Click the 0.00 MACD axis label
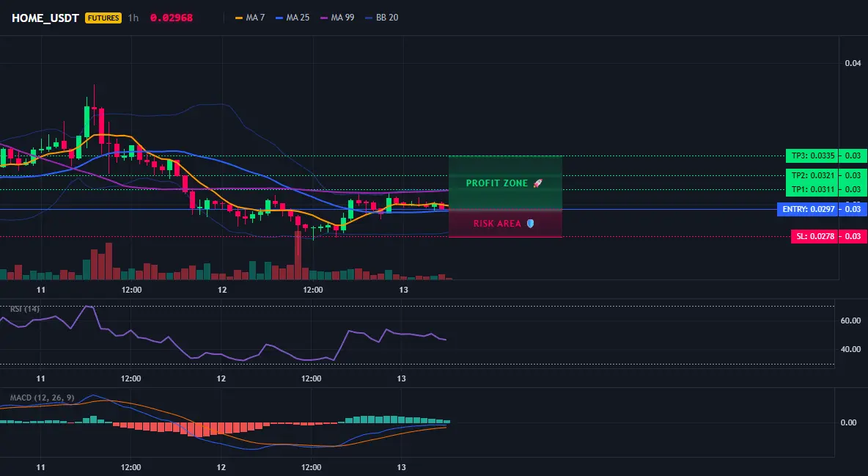Image resolution: width=868 pixels, height=476 pixels. (x=849, y=422)
